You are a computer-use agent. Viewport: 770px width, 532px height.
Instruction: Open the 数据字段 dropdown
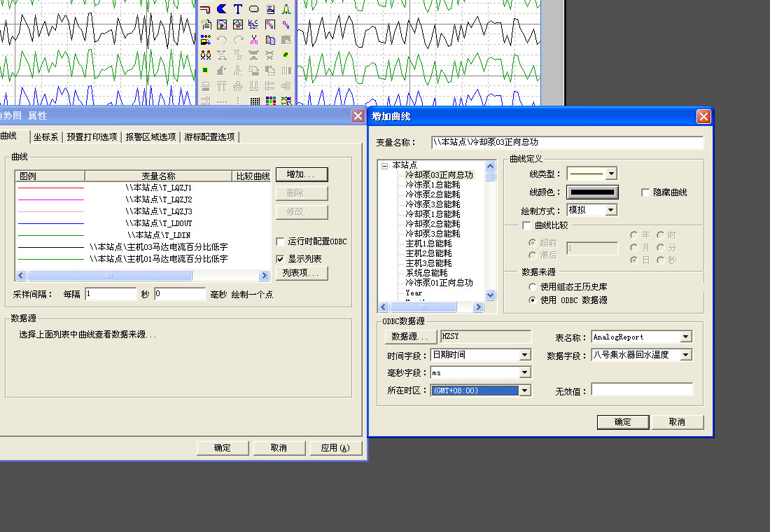tap(686, 355)
